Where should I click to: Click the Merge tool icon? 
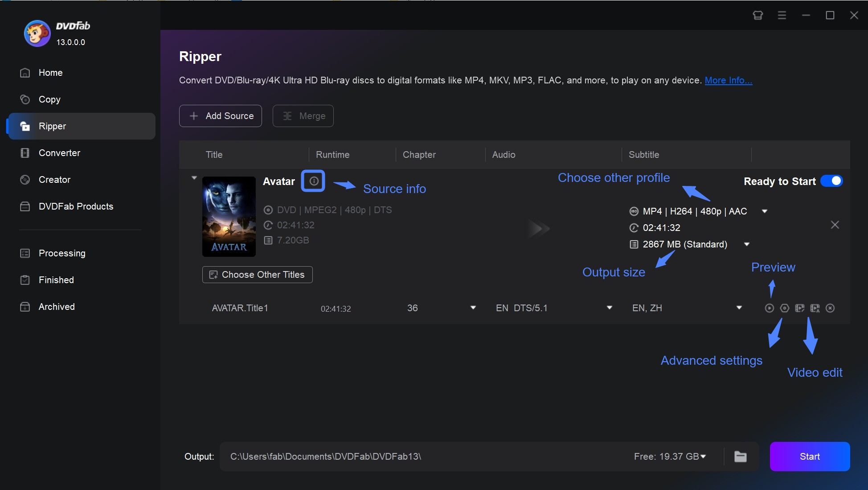point(287,115)
